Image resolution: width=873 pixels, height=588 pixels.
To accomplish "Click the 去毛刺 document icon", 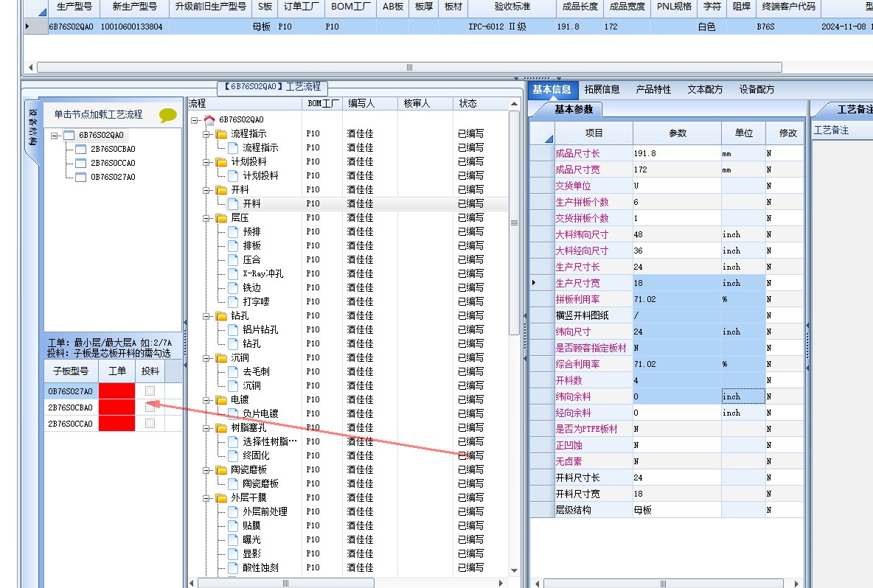I will [234, 371].
